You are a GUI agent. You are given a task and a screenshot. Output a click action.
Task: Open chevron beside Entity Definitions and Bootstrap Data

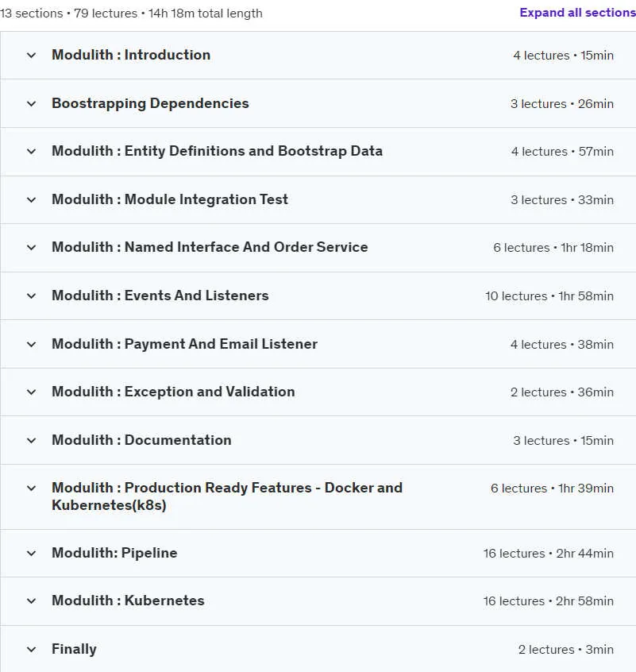pos(31,151)
